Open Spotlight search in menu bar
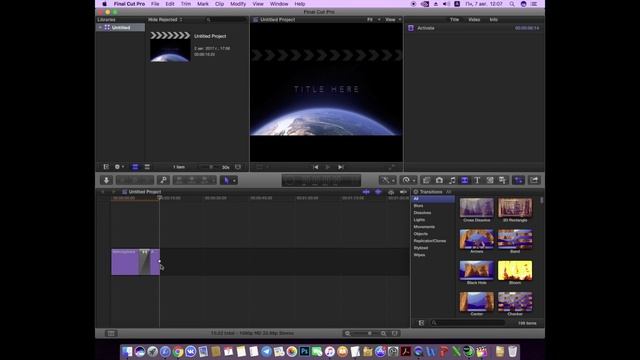Image resolution: width=640 pixels, height=360 pixels. click(511, 4)
